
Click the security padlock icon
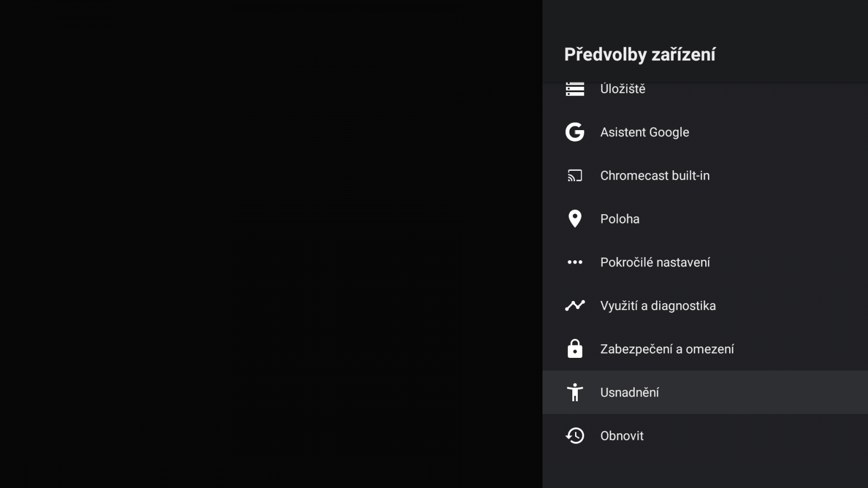tap(575, 349)
